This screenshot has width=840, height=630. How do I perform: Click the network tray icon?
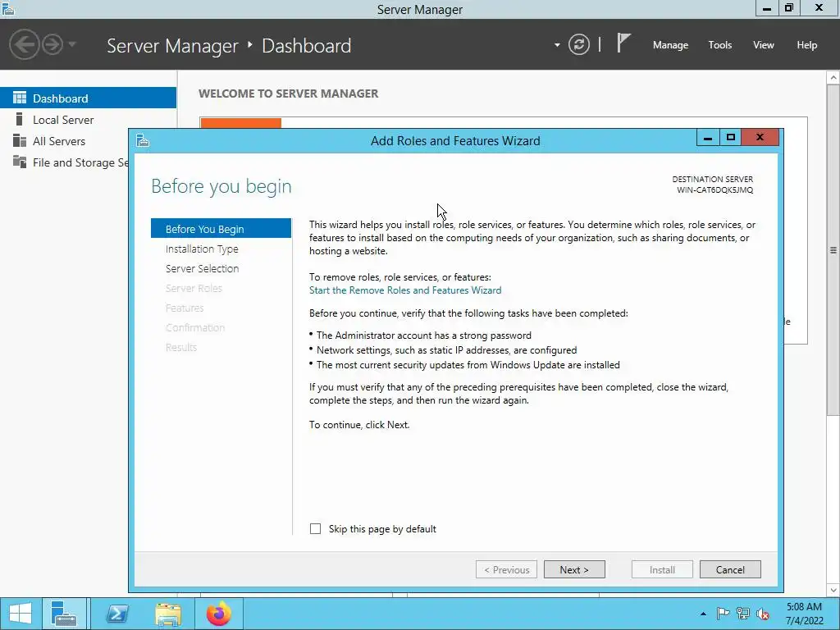coord(743,614)
